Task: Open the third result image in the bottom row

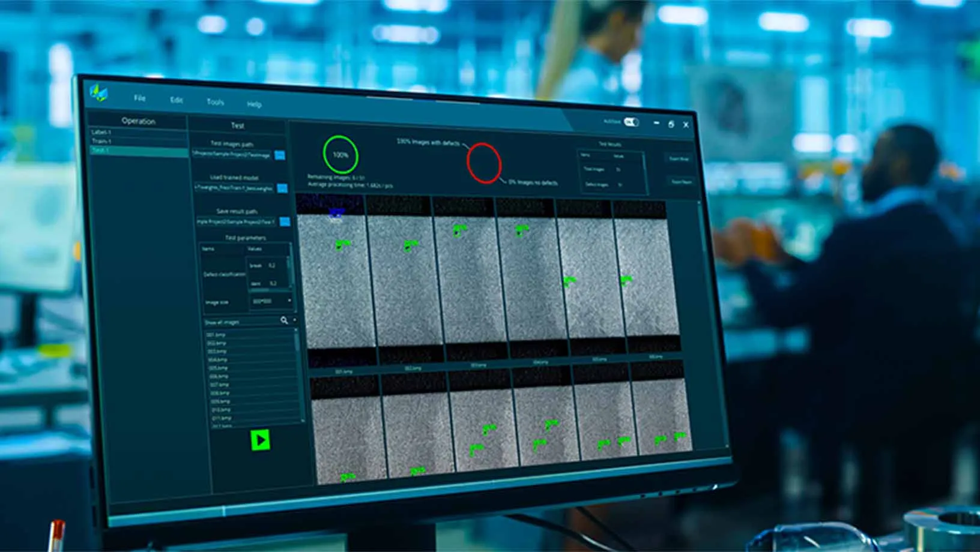Action: pyautogui.click(x=484, y=420)
